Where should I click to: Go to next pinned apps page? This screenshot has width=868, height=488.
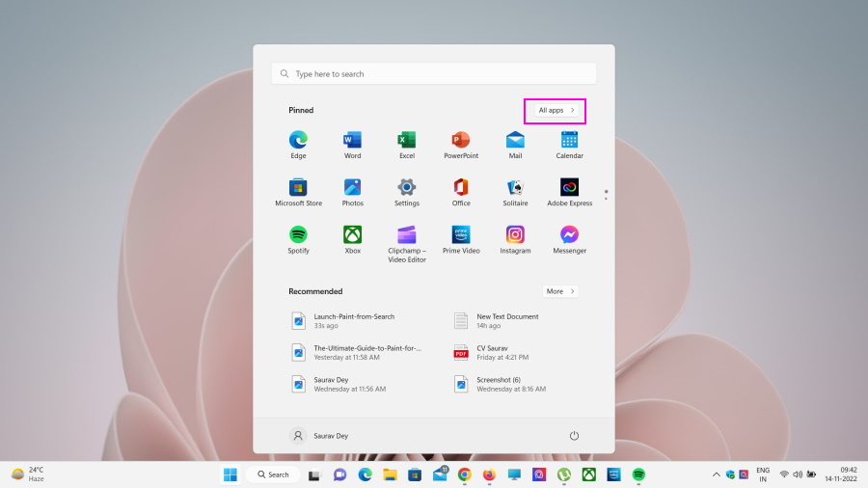click(x=606, y=198)
